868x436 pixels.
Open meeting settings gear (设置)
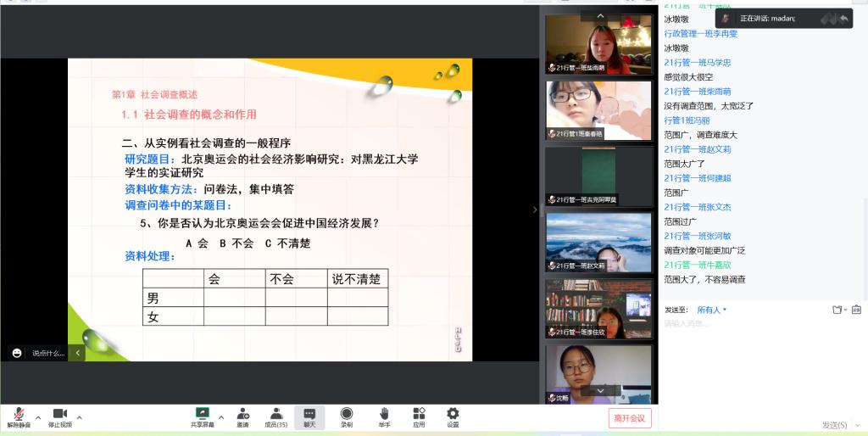(453, 415)
